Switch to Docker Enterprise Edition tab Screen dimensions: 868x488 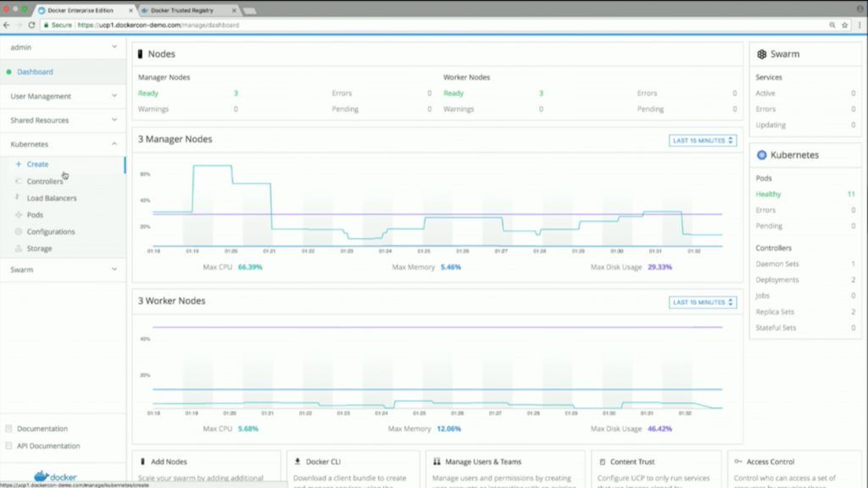point(81,10)
